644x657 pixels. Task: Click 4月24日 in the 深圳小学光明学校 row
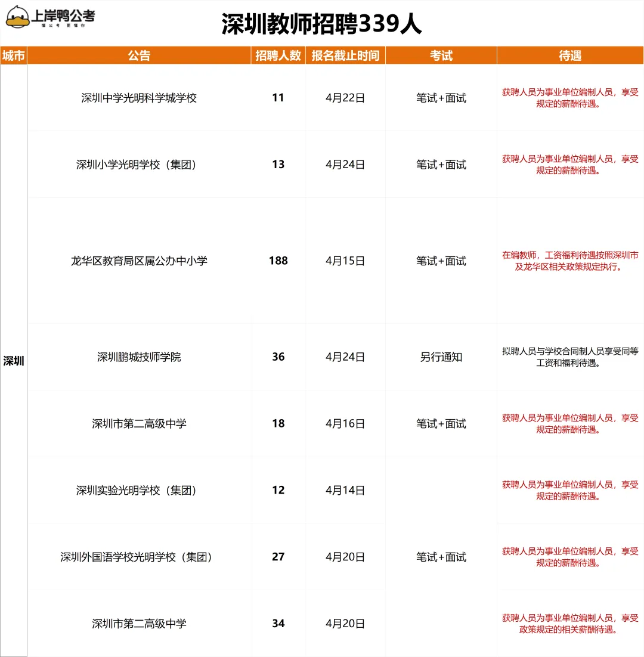tap(345, 165)
